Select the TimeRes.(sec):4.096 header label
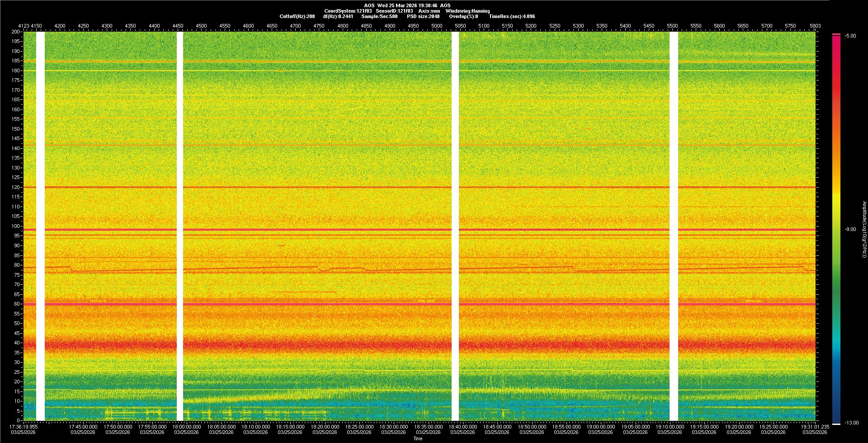This screenshot has width=868, height=443. tap(512, 16)
